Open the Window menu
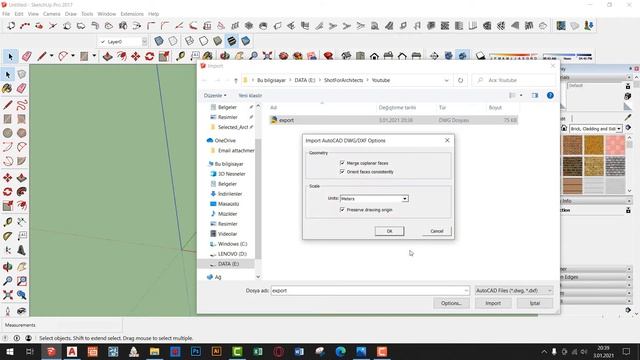640x360 pixels. pyautogui.click(x=107, y=14)
